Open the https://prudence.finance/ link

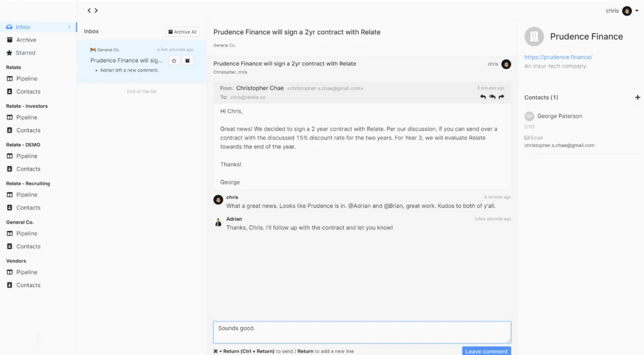(x=558, y=57)
